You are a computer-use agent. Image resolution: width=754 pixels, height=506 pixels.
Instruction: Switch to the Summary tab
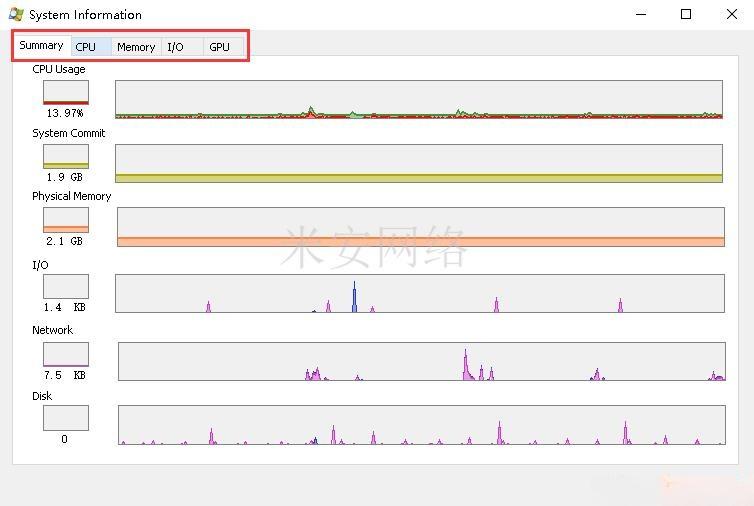click(41, 46)
